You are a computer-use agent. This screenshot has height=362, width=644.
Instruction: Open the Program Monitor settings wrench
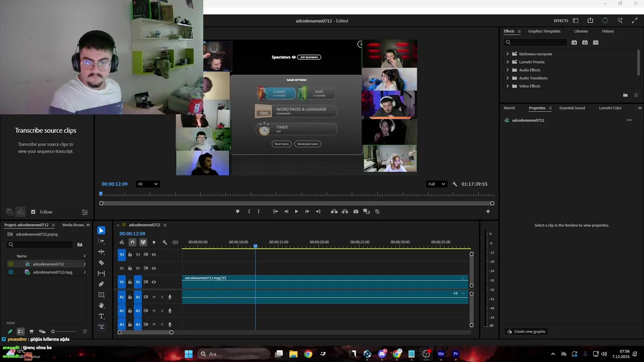pyautogui.click(x=455, y=184)
